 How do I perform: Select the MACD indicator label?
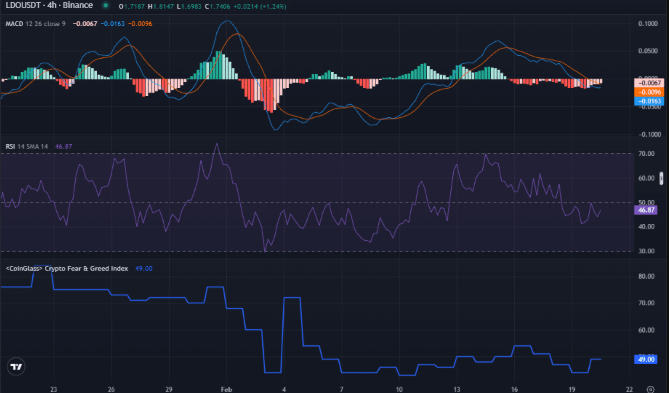tap(14, 23)
